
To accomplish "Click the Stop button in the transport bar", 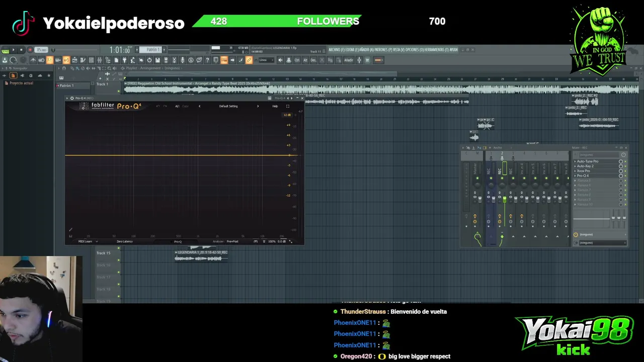I will tap(21, 50).
